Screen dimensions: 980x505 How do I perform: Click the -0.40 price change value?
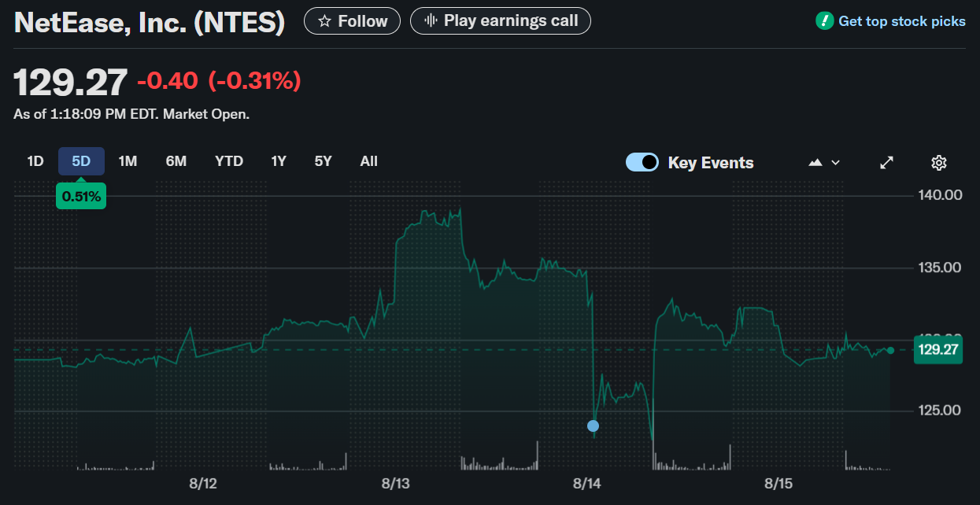pyautogui.click(x=168, y=81)
